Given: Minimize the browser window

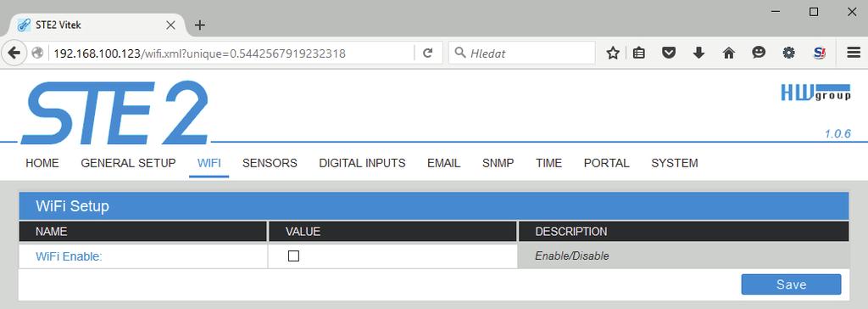Looking at the screenshot, I should point(776,11).
